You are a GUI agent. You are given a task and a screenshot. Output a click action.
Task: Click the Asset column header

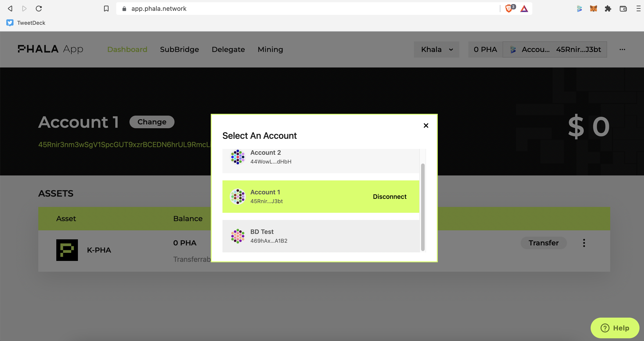66,219
